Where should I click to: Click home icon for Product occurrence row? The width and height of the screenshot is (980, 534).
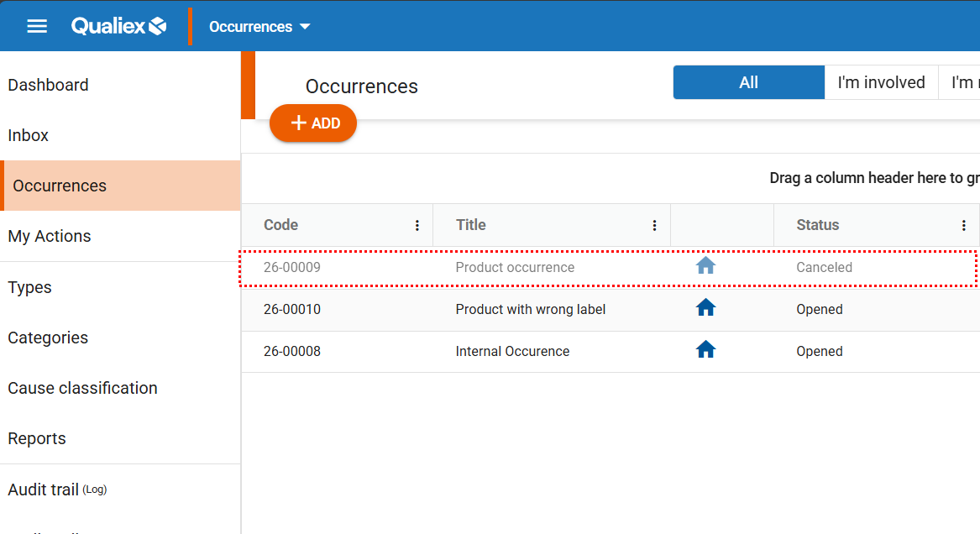[705, 266]
